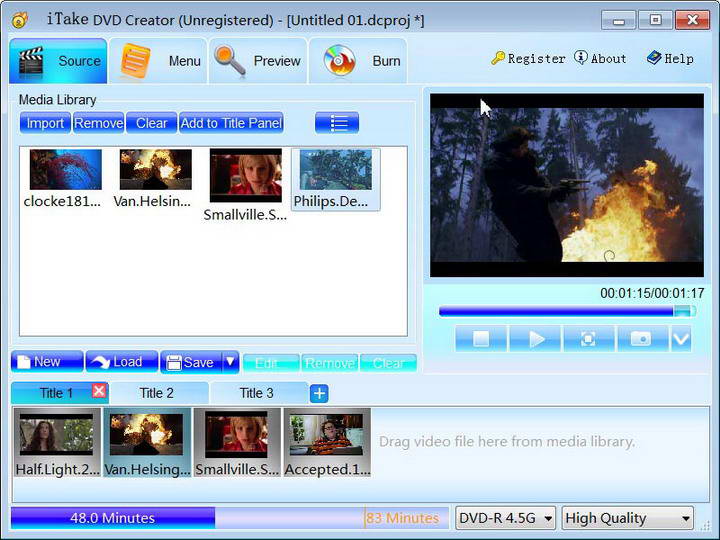Click Media Library Clear button
Viewport: 720px width, 540px height.
(x=152, y=123)
